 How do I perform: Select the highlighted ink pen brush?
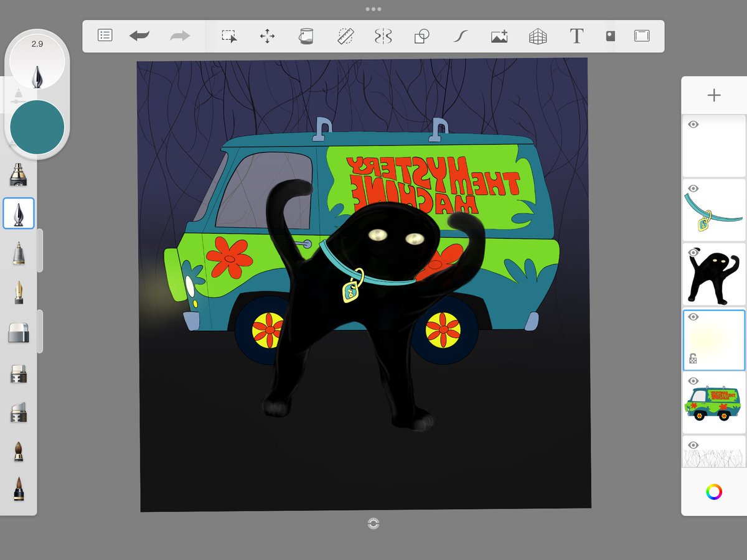pos(19,213)
